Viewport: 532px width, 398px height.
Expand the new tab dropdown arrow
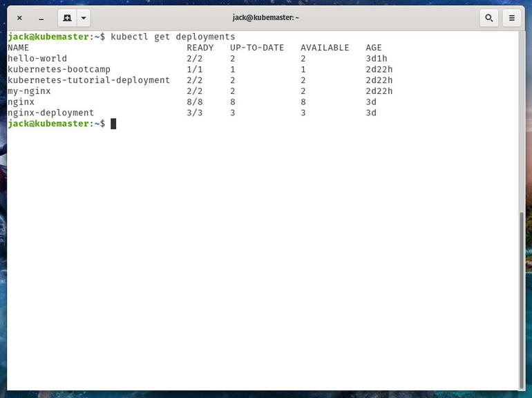[84, 18]
